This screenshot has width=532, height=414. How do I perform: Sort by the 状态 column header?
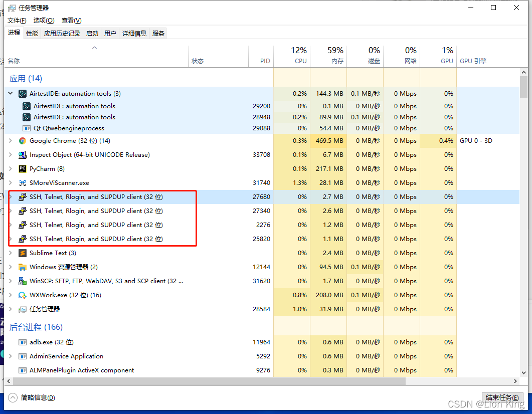pos(219,56)
